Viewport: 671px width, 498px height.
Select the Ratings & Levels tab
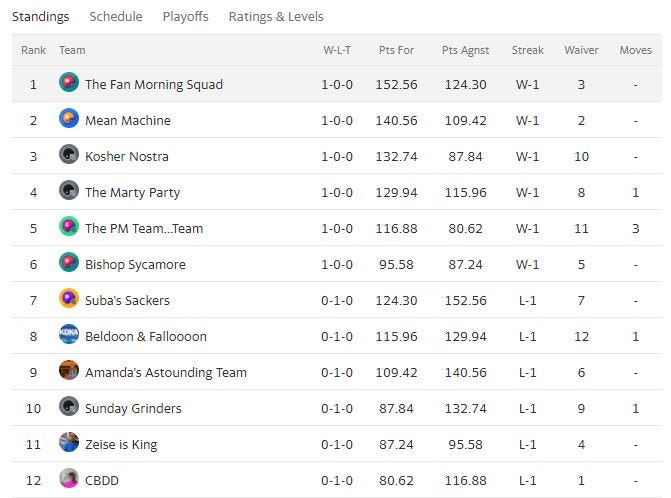(276, 17)
